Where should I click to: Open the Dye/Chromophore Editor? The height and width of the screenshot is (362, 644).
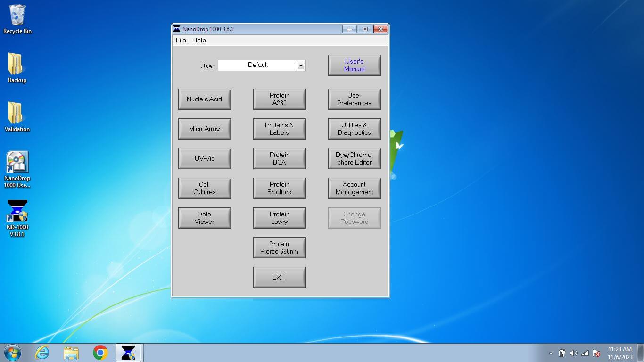(355, 158)
